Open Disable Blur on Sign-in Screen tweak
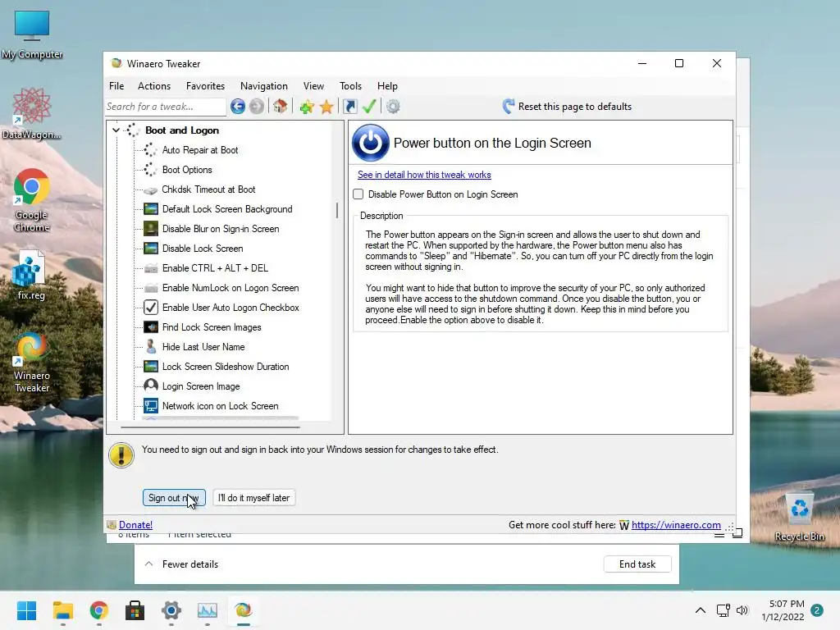 click(x=220, y=229)
